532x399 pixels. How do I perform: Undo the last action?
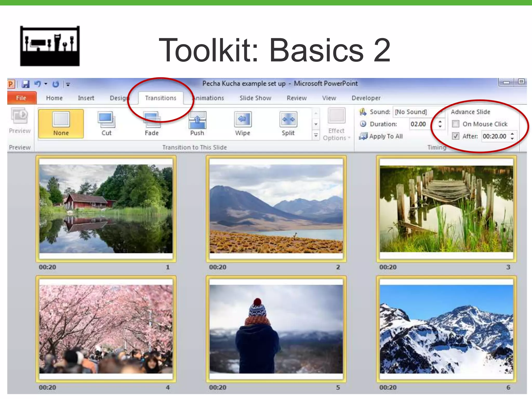tap(38, 84)
